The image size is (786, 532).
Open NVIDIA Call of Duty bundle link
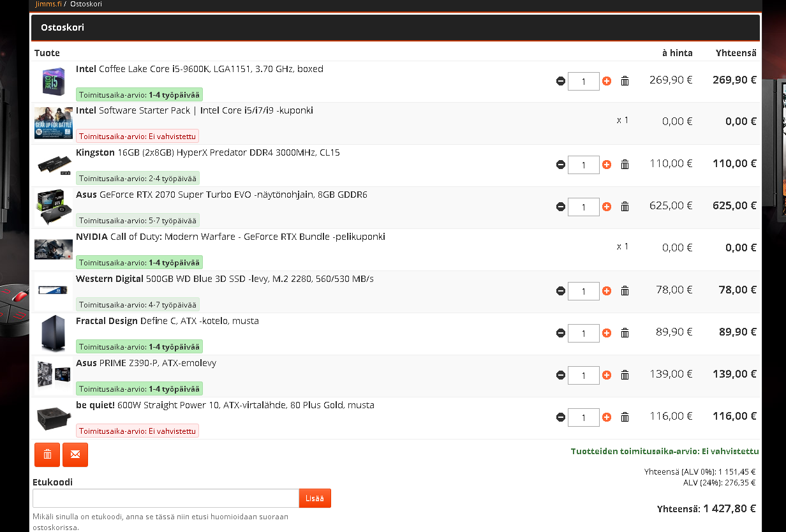(x=230, y=237)
